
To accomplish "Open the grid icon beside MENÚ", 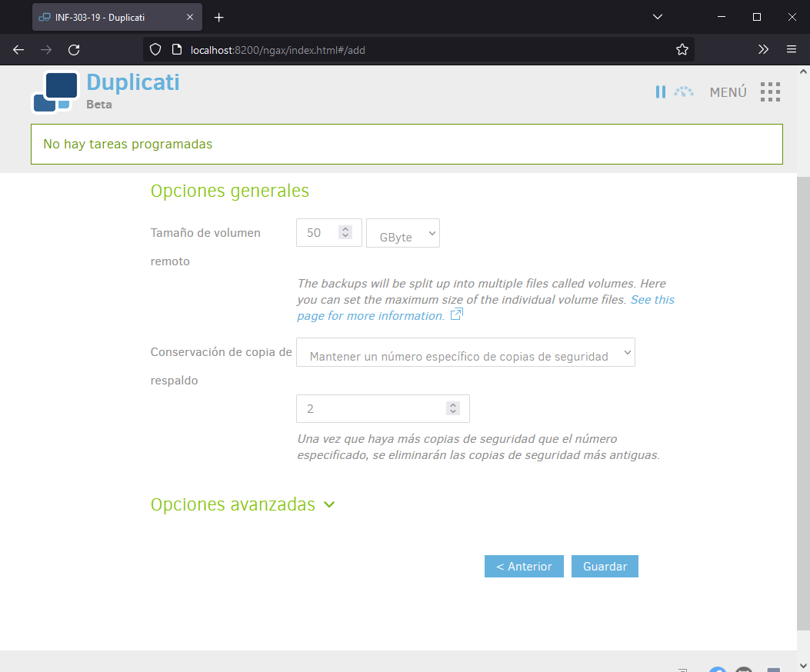I will (x=770, y=92).
